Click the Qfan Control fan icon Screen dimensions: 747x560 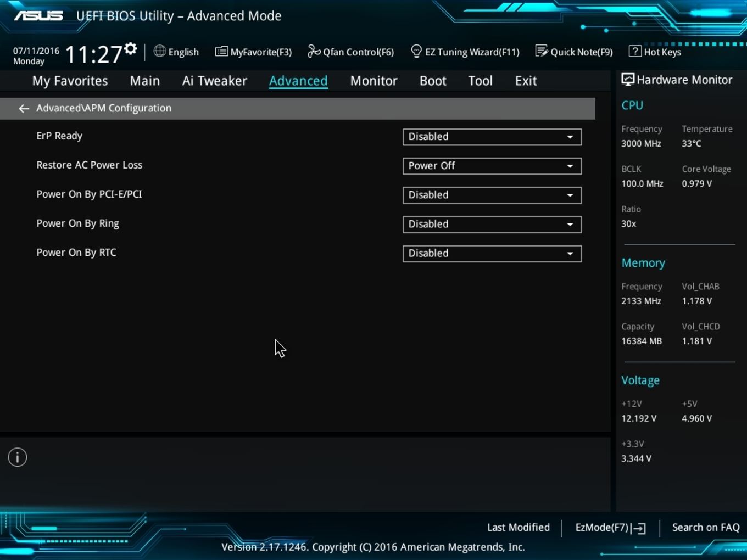[x=314, y=51]
